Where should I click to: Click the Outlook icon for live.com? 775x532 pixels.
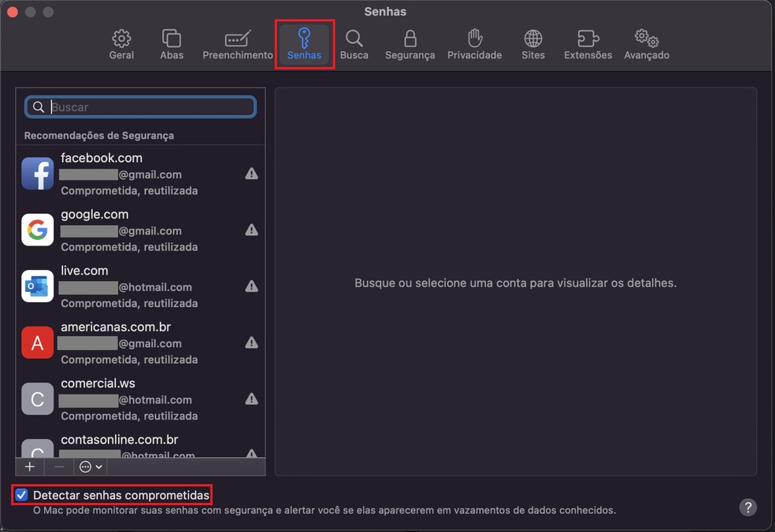coord(38,286)
